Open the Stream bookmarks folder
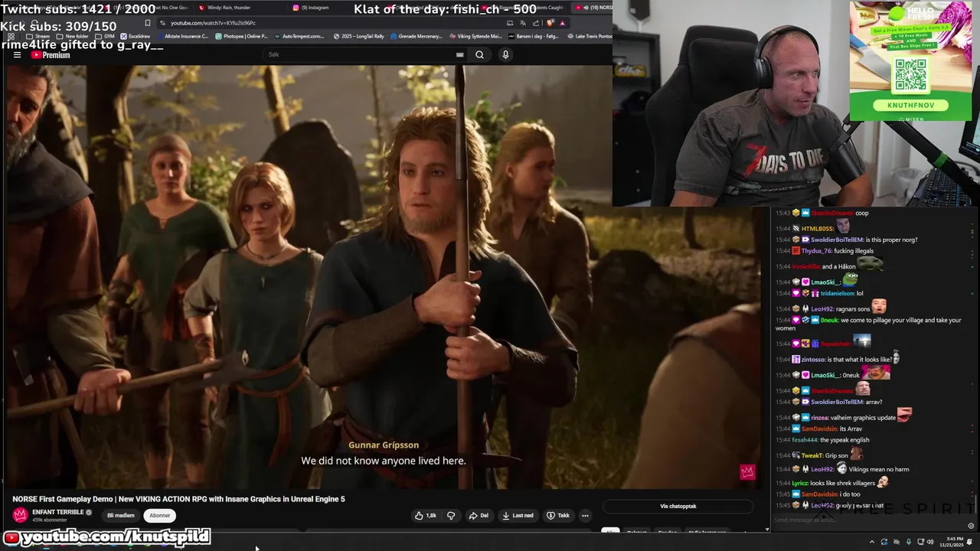 (x=38, y=36)
